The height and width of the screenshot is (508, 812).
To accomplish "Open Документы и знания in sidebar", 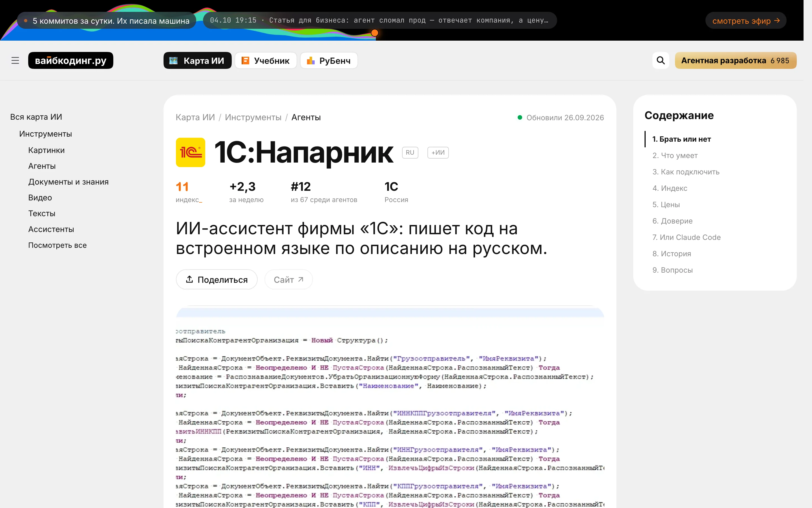I will pyautogui.click(x=69, y=182).
